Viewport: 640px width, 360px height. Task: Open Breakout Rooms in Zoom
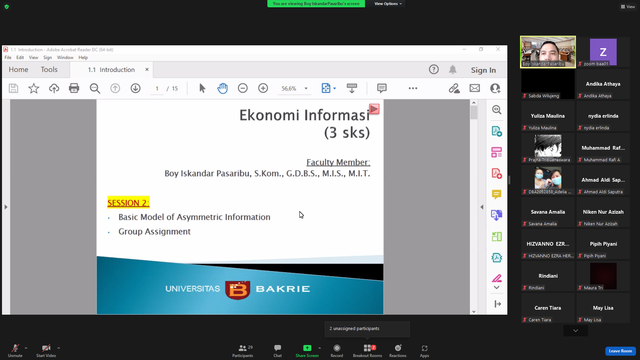coord(367,350)
